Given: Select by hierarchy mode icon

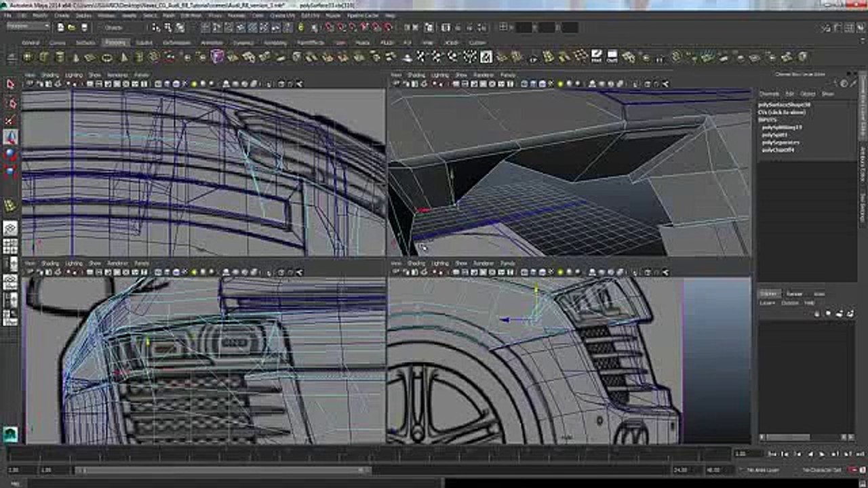Looking at the screenshot, I should pos(155,27).
